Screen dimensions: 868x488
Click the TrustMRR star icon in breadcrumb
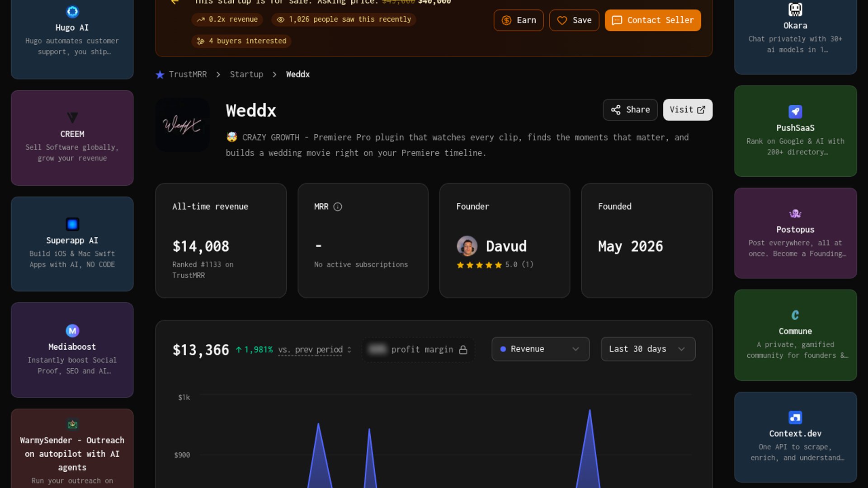click(160, 75)
